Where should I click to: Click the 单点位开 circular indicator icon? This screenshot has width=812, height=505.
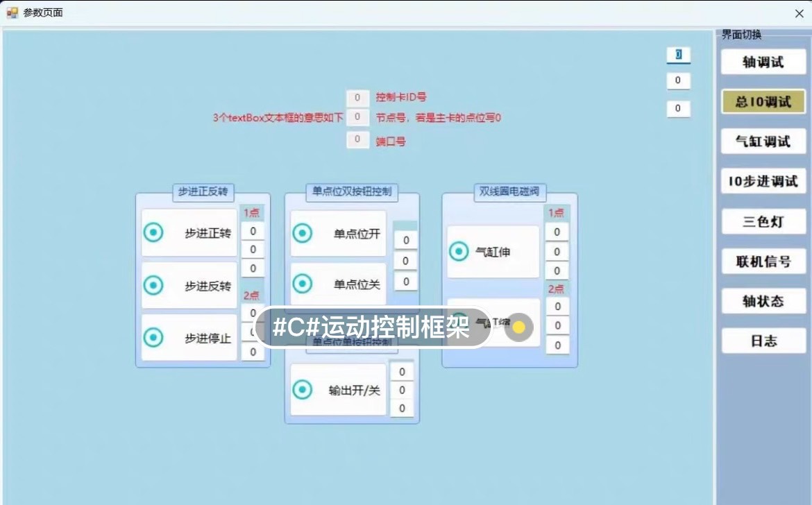(303, 234)
